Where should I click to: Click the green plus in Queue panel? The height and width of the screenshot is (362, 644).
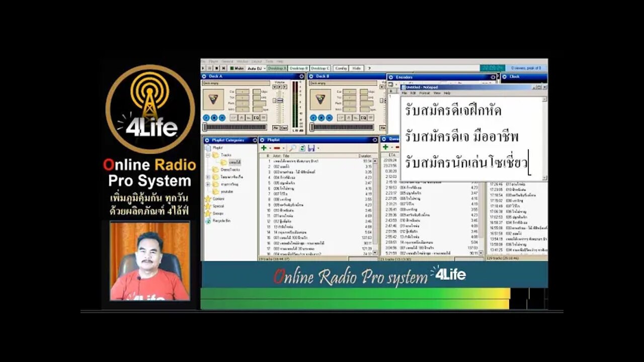[x=385, y=147]
